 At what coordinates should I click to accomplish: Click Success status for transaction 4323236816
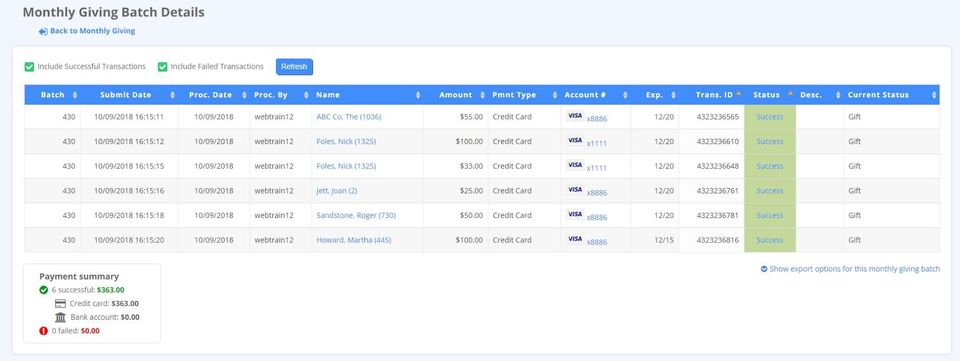click(x=770, y=240)
